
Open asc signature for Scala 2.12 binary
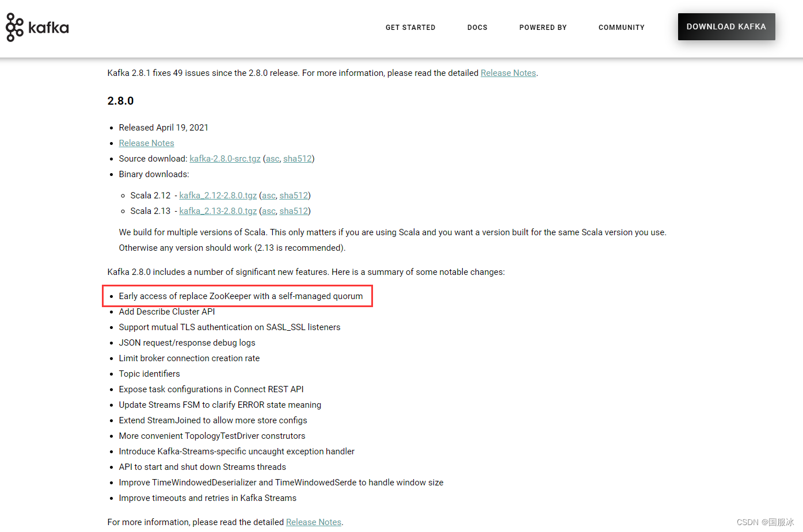(x=269, y=196)
